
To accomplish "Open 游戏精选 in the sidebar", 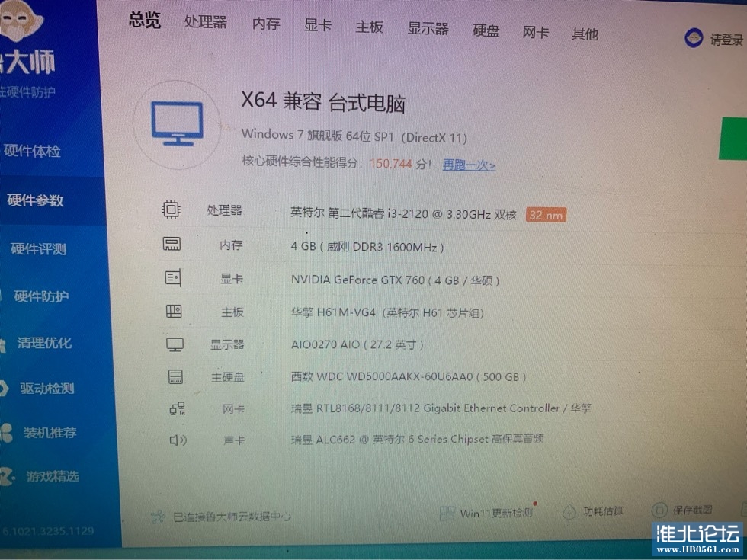I will (53, 475).
